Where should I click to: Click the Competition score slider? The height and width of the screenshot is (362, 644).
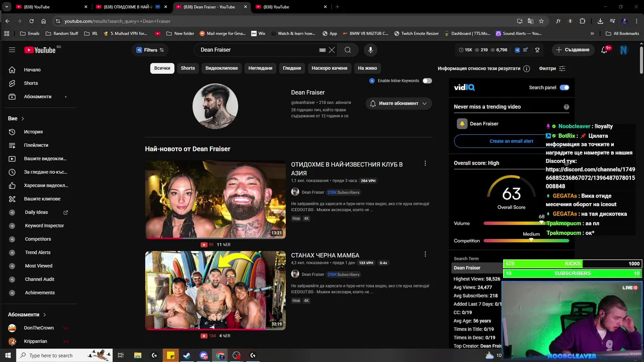(x=526, y=241)
